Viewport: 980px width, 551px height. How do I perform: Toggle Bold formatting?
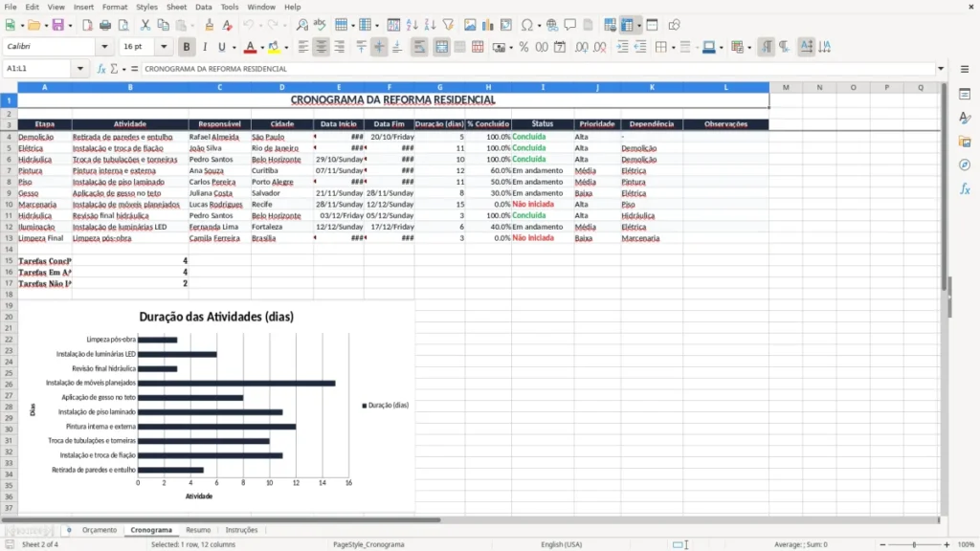tap(187, 47)
